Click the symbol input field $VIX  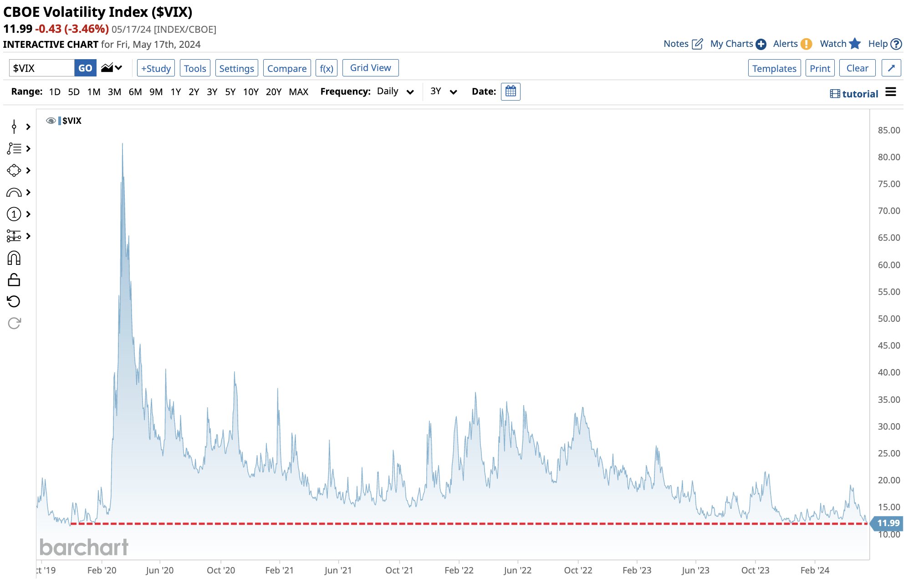tap(42, 68)
